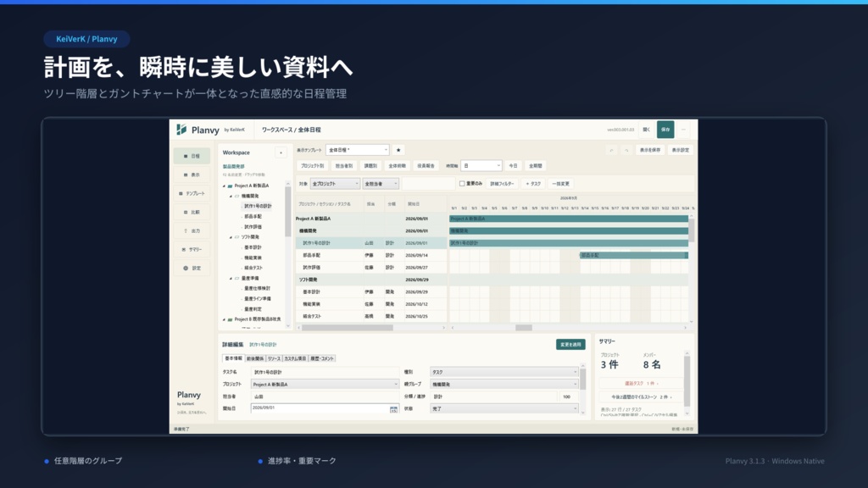The width and height of the screenshot is (868, 488).
Task: Click the 変更を適用 apply button
Action: (570, 344)
